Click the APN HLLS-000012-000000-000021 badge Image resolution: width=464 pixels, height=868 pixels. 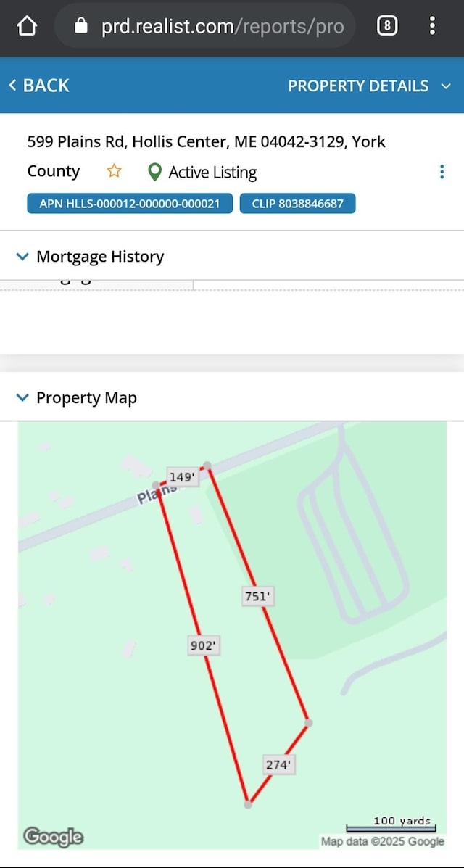coord(130,203)
